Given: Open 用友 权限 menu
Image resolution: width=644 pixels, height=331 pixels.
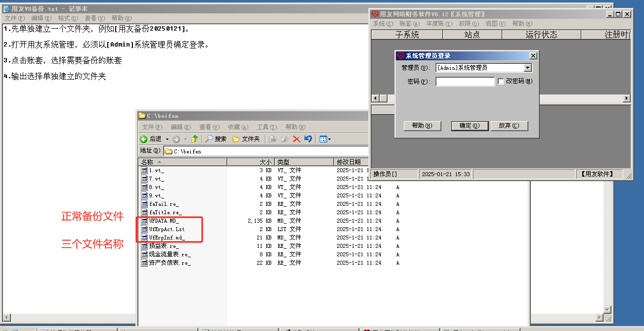Looking at the screenshot, I should coord(469,24).
